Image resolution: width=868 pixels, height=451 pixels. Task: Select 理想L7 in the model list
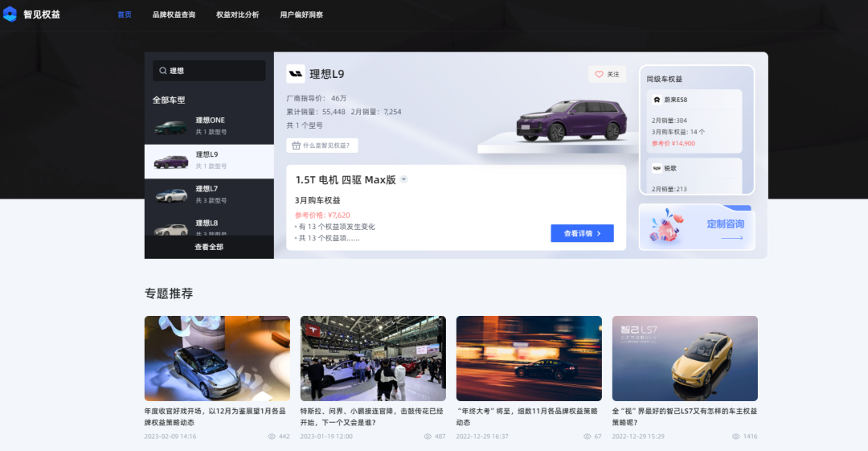(209, 195)
